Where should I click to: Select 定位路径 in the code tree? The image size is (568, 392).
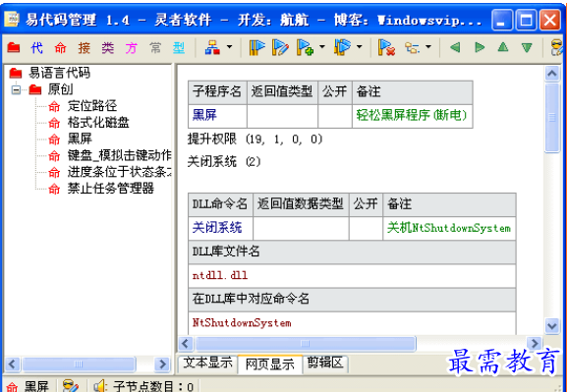click(92, 106)
